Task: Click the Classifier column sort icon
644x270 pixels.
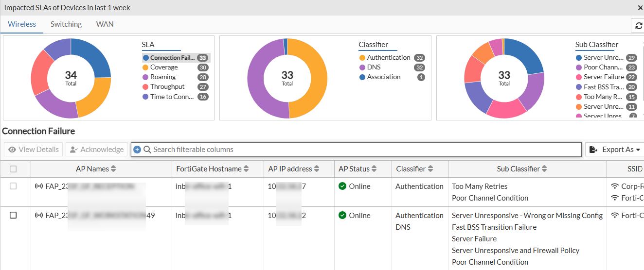Action: click(x=430, y=169)
